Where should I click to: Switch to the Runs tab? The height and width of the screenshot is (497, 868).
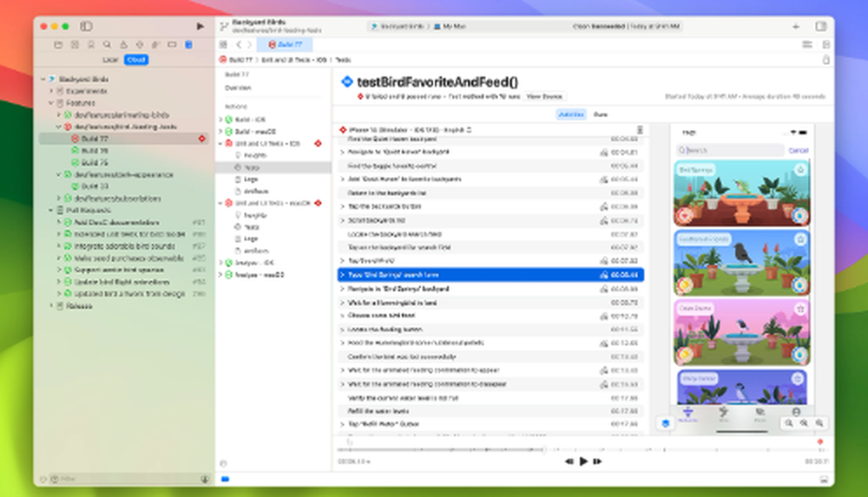point(600,114)
